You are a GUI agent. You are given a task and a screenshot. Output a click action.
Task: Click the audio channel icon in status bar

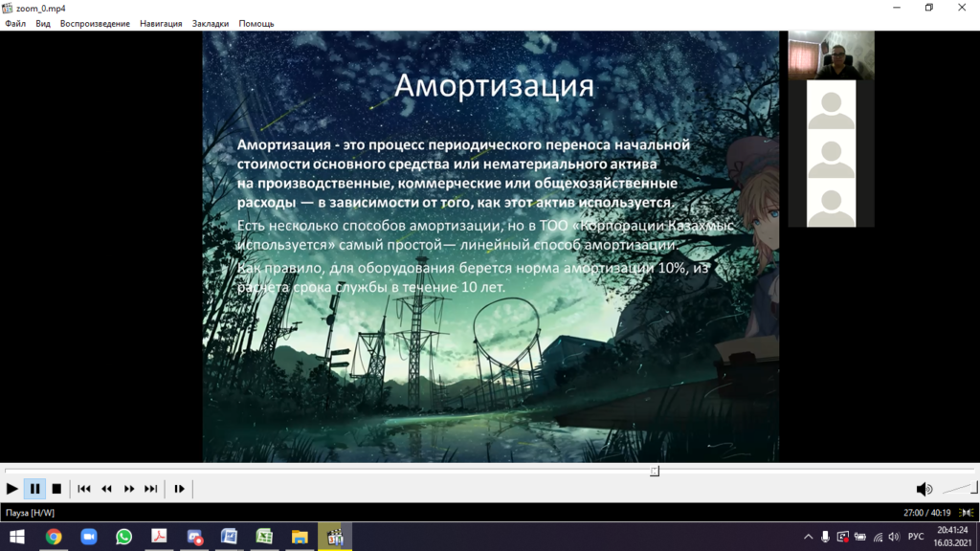coord(967,513)
